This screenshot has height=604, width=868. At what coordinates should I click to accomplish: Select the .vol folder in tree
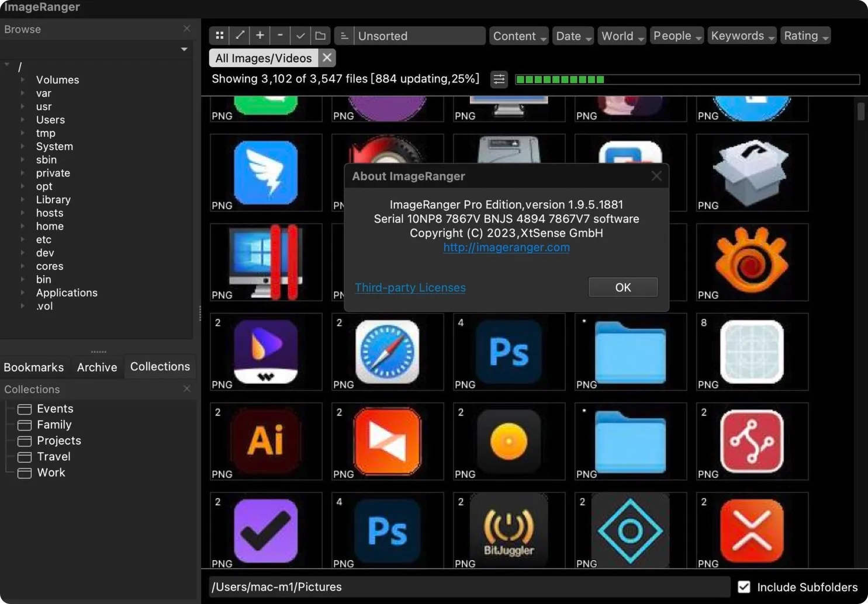(44, 306)
